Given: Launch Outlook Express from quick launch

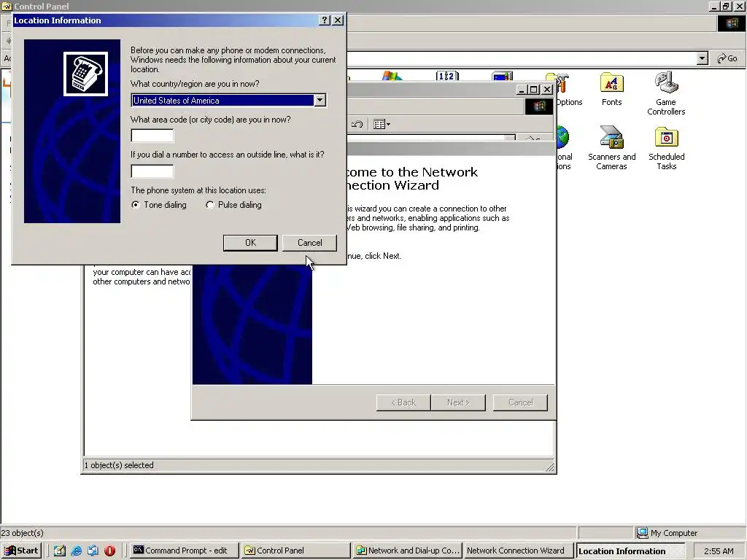Looking at the screenshot, I should pos(93,551).
